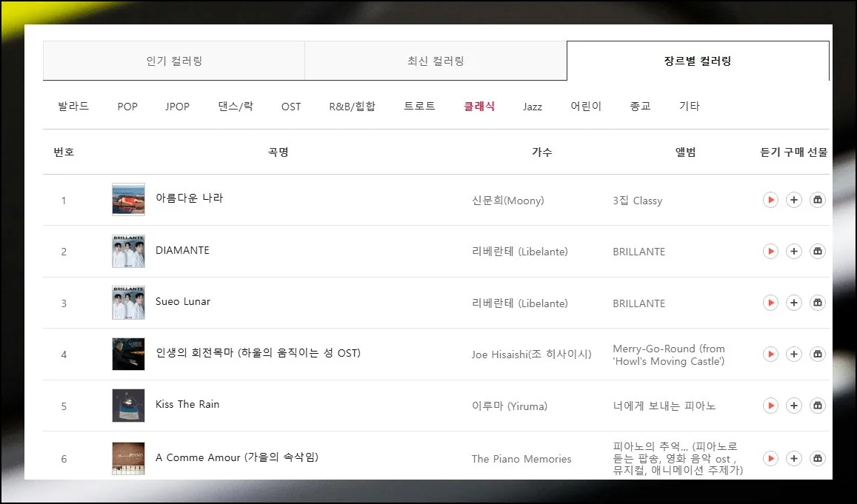857x504 pixels.
Task: Play Kiss The Rain by Yiruma
Action: click(770, 406)
